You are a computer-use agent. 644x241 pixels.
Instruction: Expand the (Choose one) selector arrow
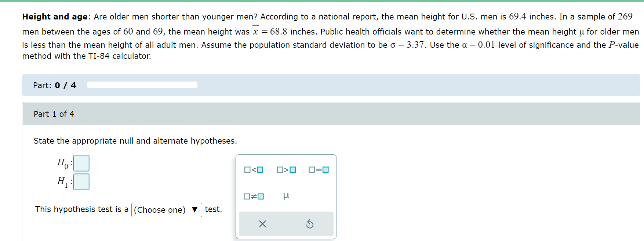(195, 210)
